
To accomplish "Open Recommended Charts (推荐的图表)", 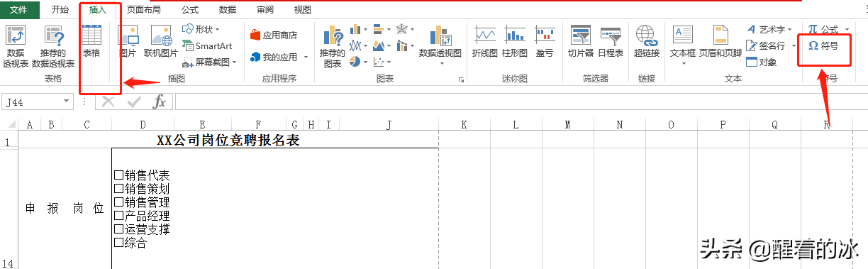I will coord(332,46).
